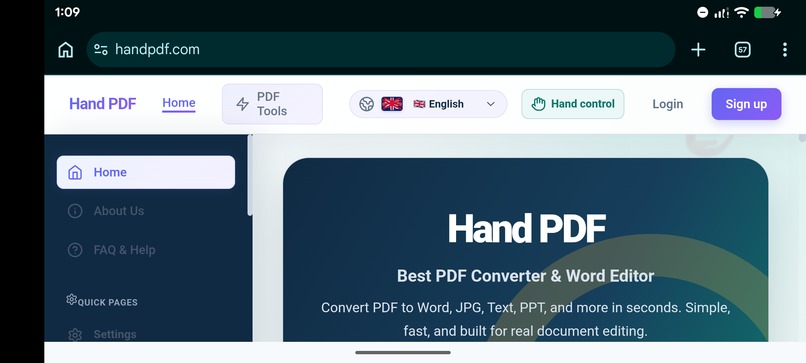The width and height of the screenshot is (806, 363).
Task: Open About Us in the sidebar
Action: [146, 211]
